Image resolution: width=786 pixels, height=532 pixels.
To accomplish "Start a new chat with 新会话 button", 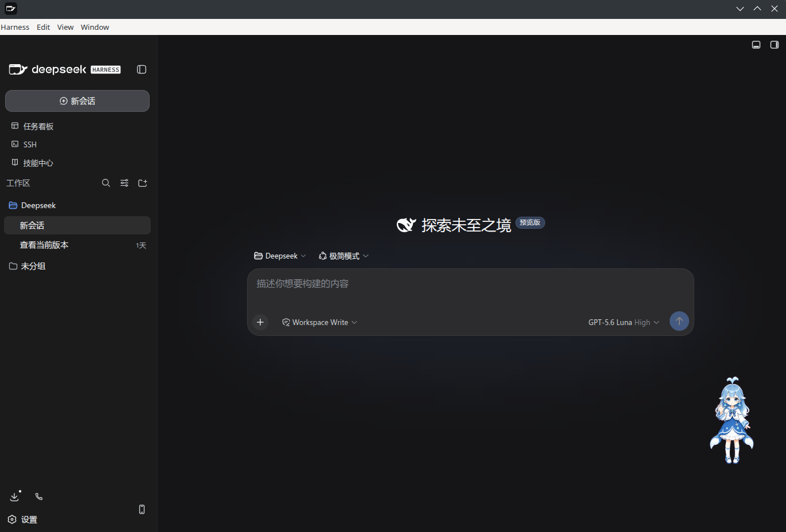I will (77, 101).
